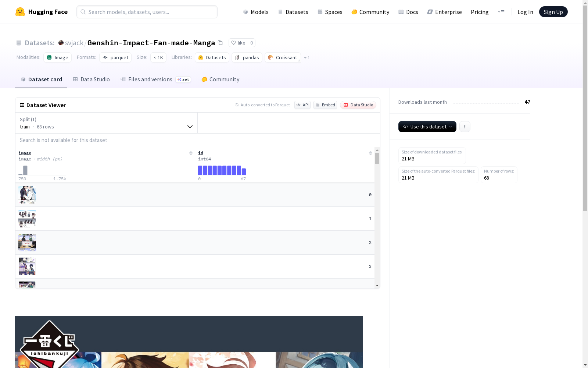Open the Genshin-Impact-Fan-made-Manga dataset title link

[x=151, y=43]
